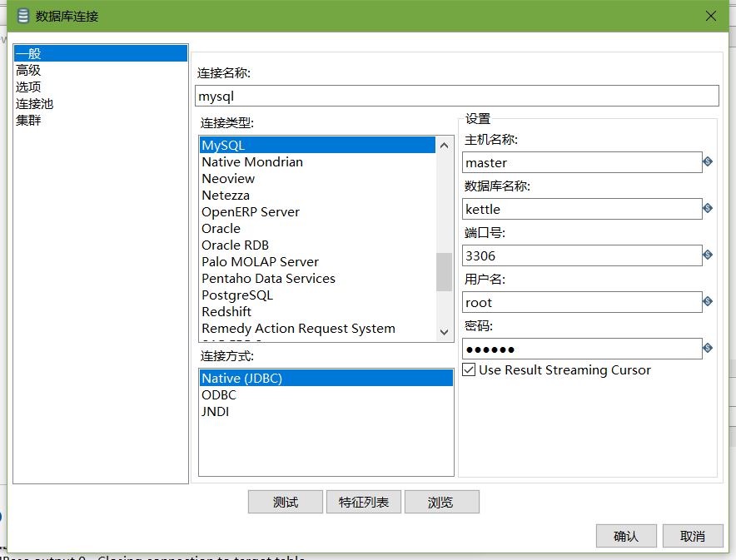Click variable icon beside port number field
736x560 pixels.
(708, 255)
